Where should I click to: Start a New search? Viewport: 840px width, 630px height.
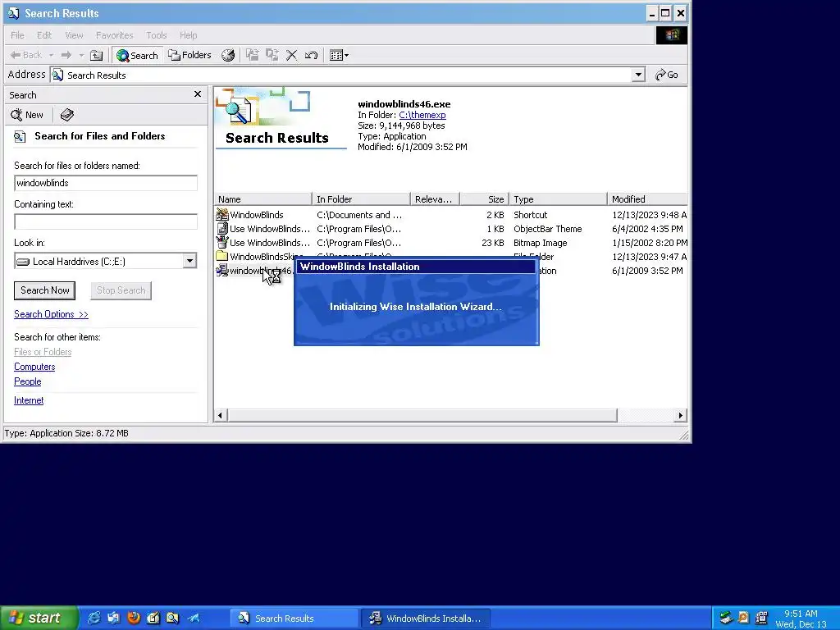point(27,115)
